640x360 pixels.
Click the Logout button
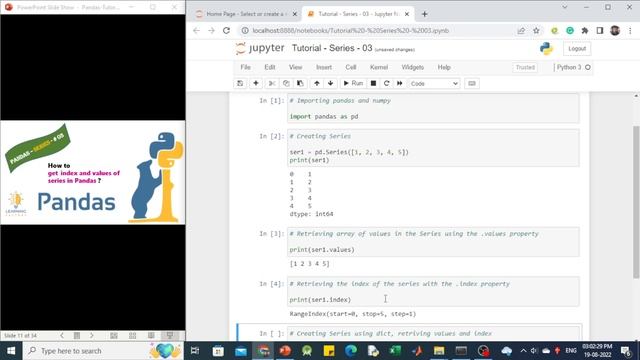point(577,49)
